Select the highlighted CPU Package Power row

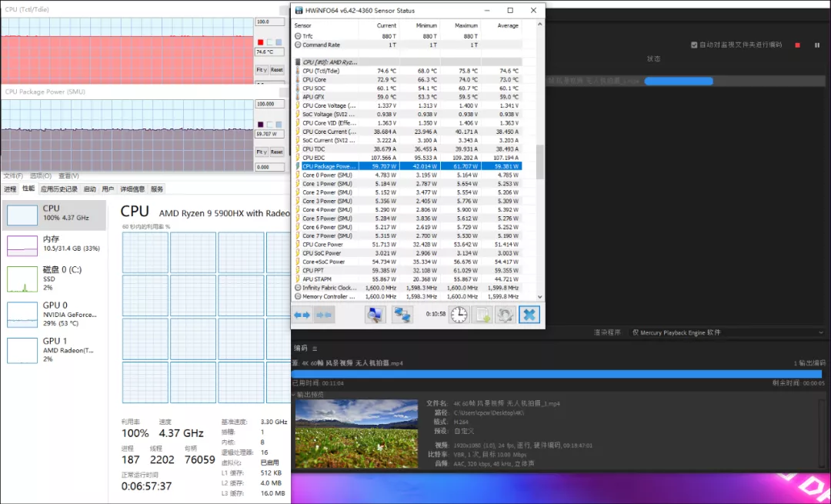[408, 166]
